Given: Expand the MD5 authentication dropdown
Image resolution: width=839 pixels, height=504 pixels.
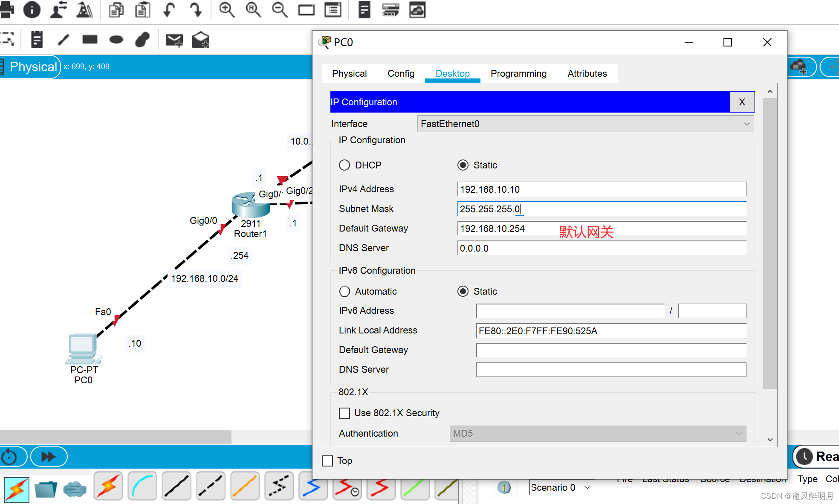Looking at the screenshot, I should [598, 433].
